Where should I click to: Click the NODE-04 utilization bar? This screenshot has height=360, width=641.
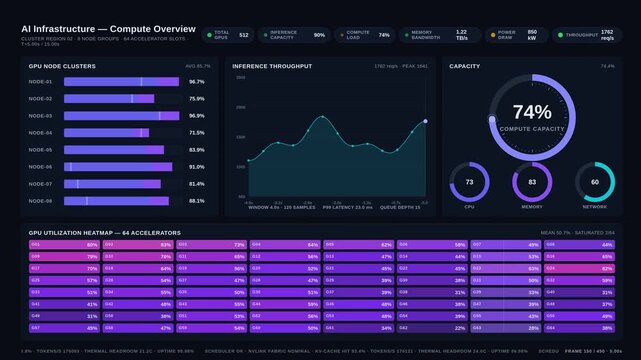tap(106, 133)
